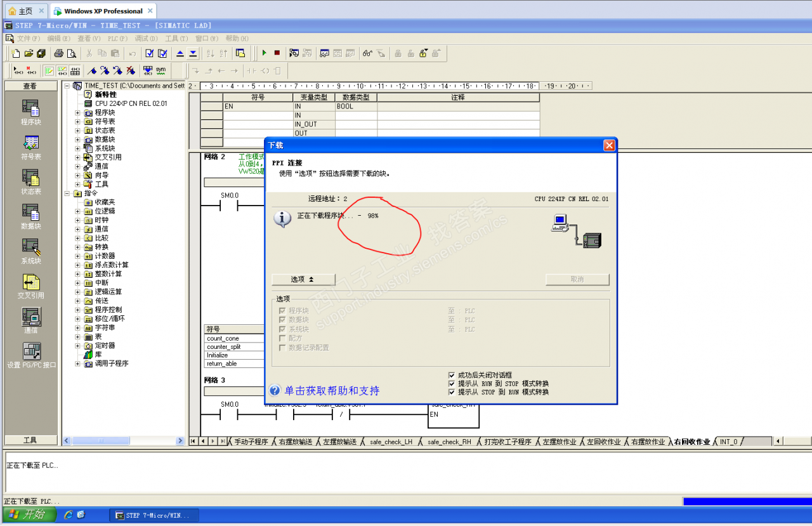The width and height of the screenshot is (812, 526).
Task: Click the Open project folder icon
Action: point(29,53)
